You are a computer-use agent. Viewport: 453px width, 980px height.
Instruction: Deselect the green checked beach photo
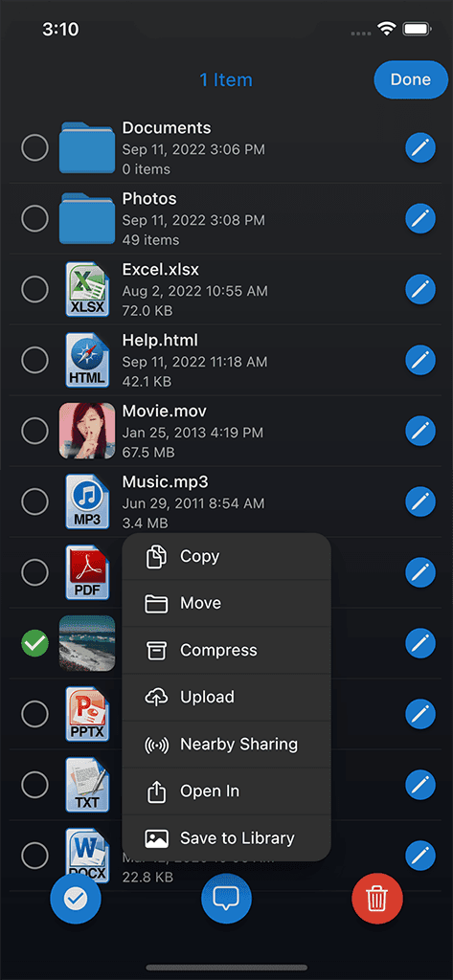coord(34,643)
